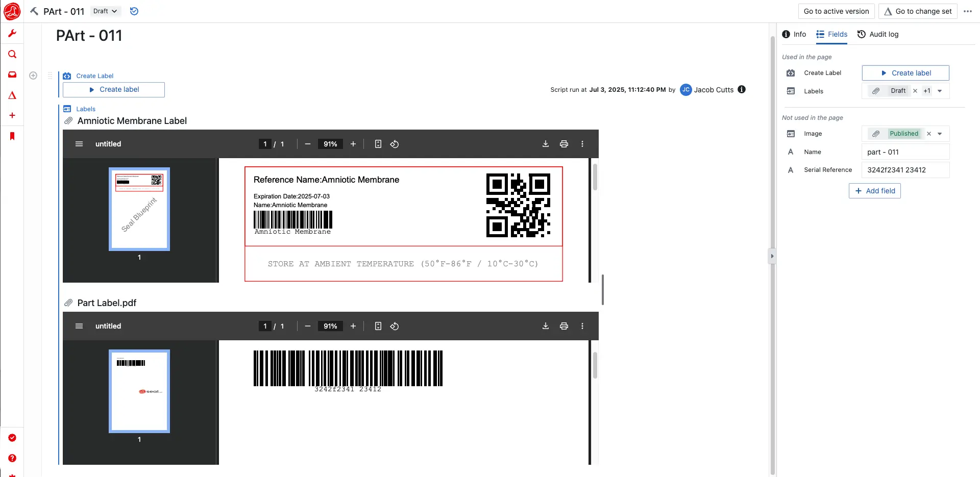Open the Create Label field link
Screen dimensions: 980x477
point(95,76)
